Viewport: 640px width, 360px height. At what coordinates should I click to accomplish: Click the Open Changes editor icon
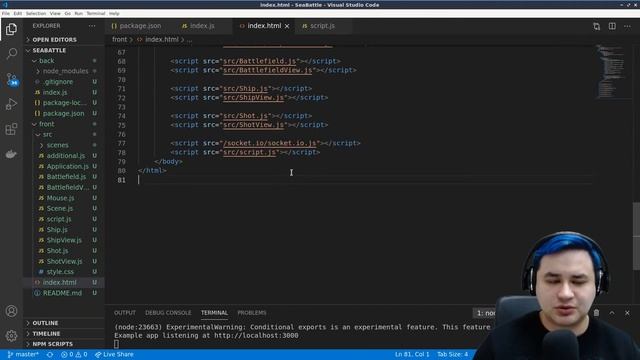pyautogui.click(x=596, y=26)
